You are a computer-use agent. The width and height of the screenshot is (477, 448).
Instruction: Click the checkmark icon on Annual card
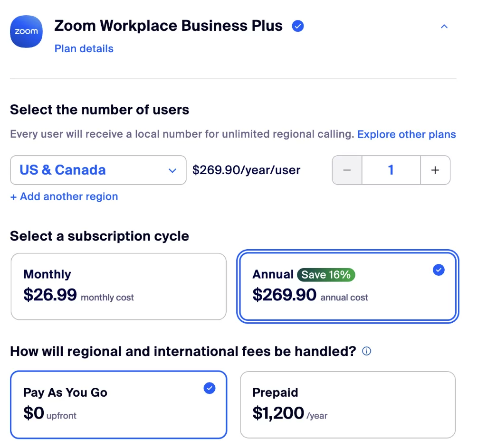click(439, 270)
